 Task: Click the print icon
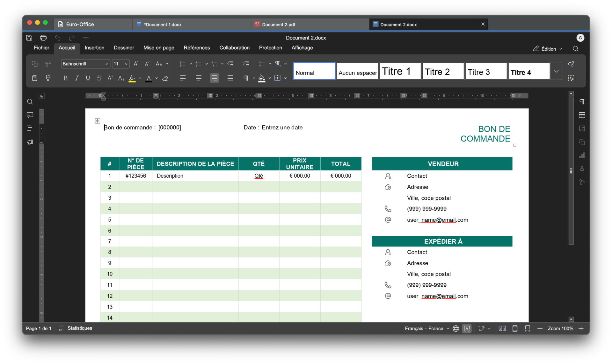(43, 38)
